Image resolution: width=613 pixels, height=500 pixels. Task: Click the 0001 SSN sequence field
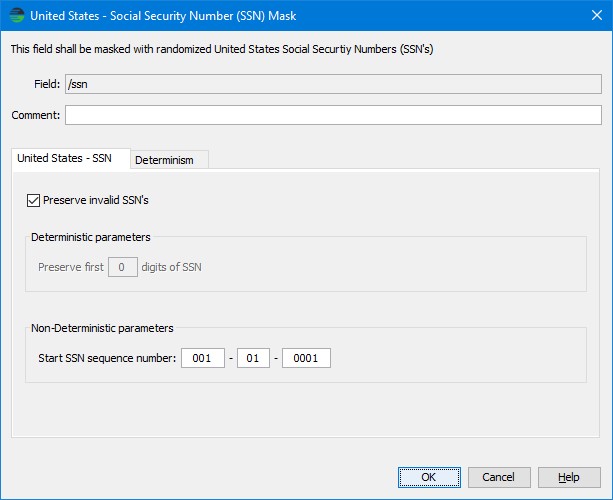[306, 358]
